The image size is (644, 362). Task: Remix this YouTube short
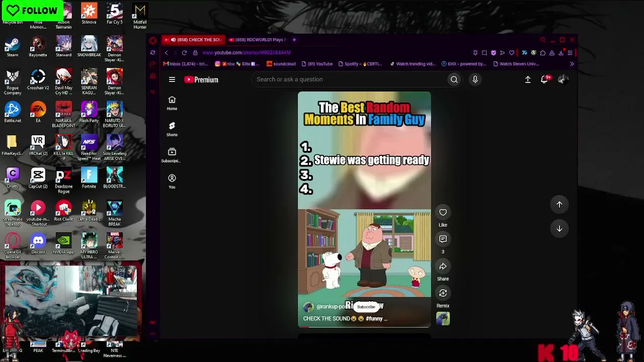click(443, 293)
